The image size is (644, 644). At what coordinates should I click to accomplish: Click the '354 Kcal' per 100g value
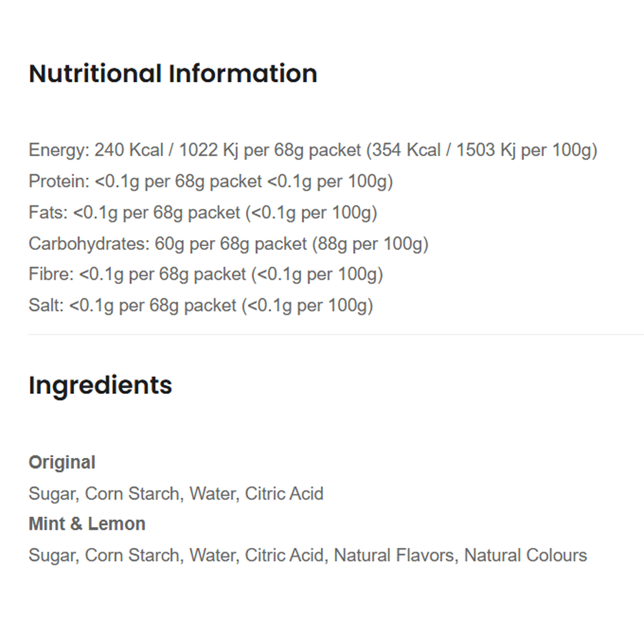click(x=406, y=150)
